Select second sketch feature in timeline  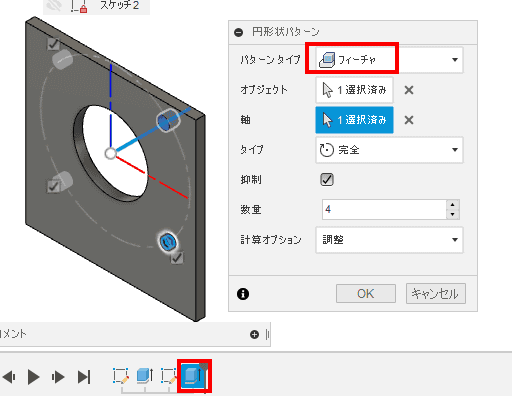(169, 376)
